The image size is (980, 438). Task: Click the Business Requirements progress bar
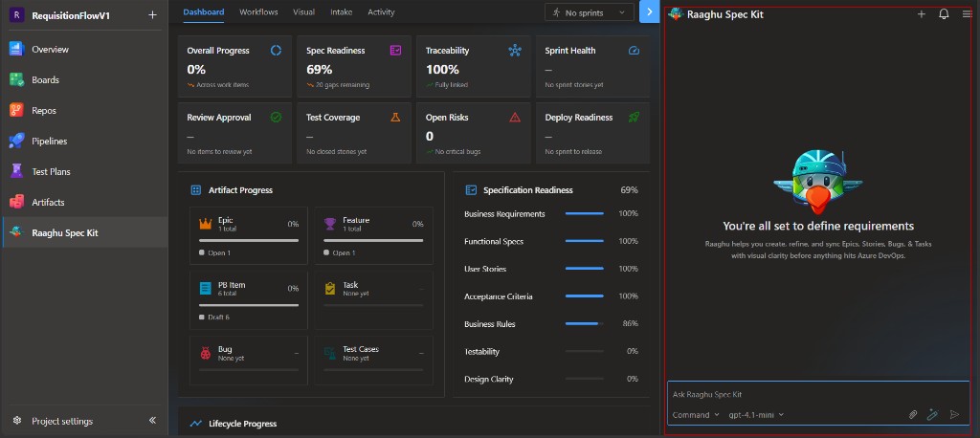585,213
